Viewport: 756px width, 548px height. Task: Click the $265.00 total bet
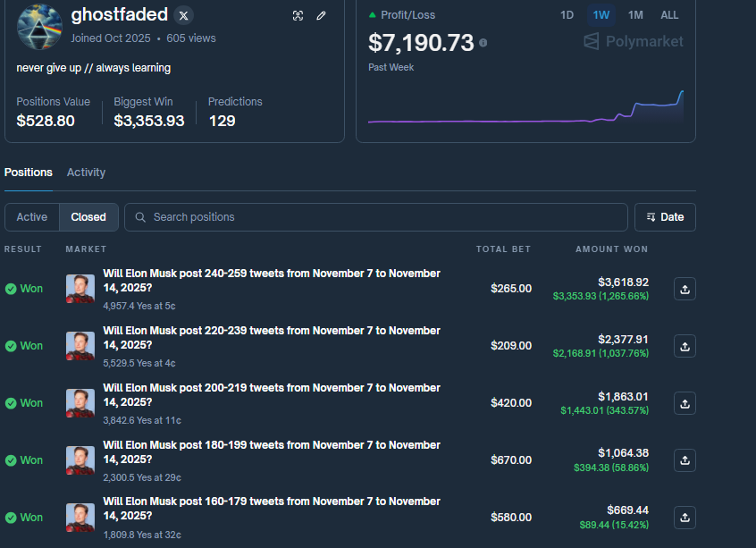click(511, 289)
